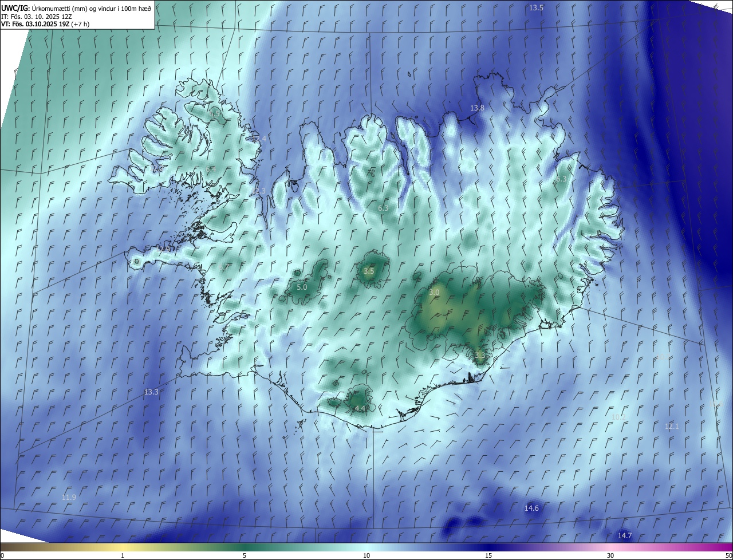Click the 6.7 value label

[x=223, y=268]
